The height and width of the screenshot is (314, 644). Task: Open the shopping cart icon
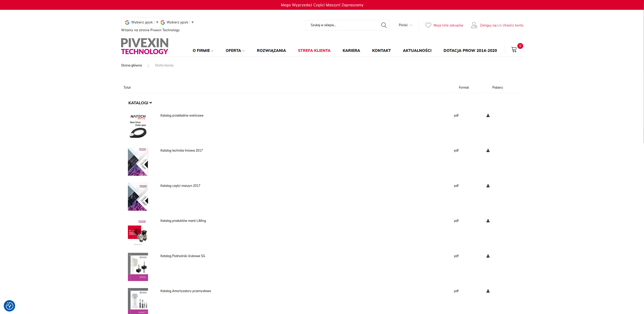(514, 50)
